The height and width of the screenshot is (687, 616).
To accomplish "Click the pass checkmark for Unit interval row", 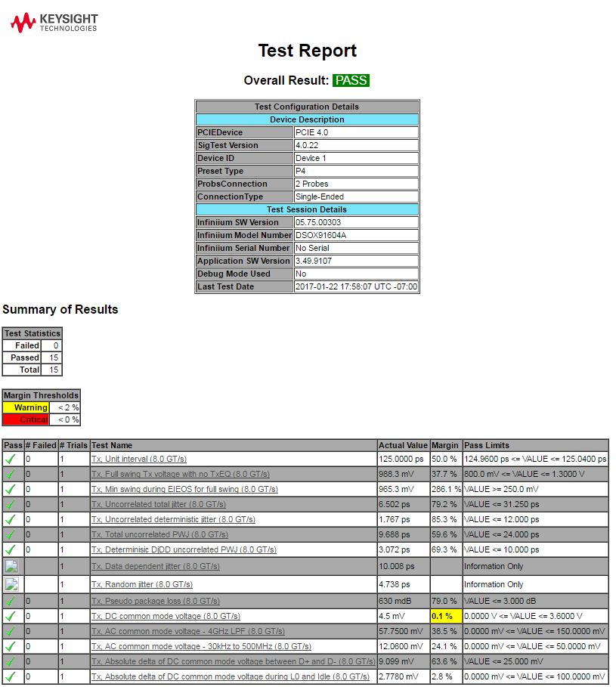I will 11,459.
